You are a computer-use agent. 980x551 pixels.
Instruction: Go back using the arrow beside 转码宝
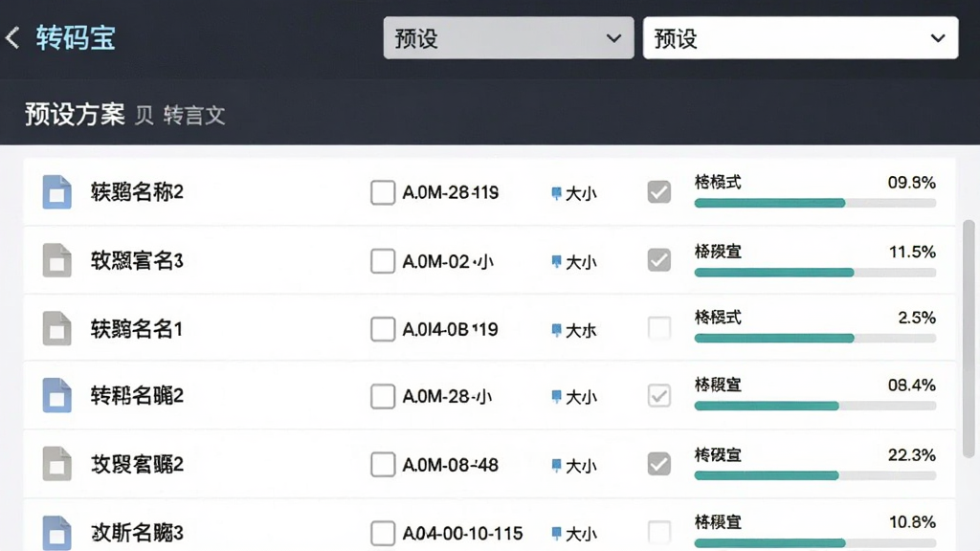(12, 38)
